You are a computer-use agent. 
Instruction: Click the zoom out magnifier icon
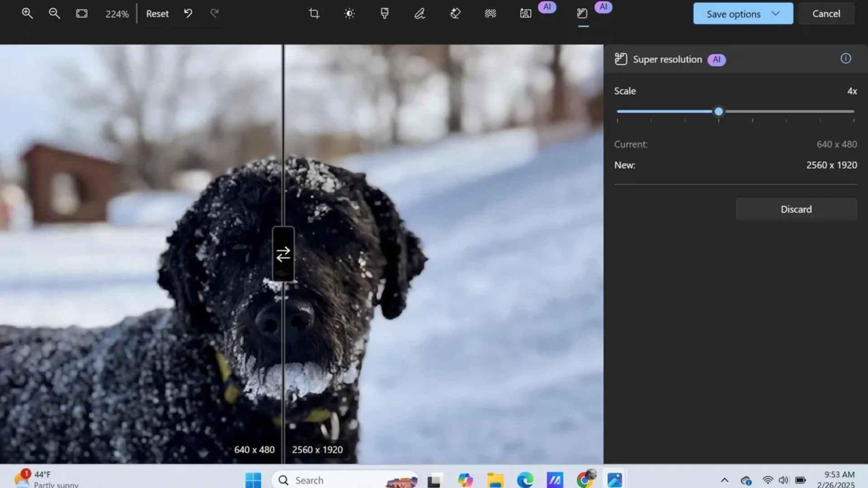click(x=54, y=14)
